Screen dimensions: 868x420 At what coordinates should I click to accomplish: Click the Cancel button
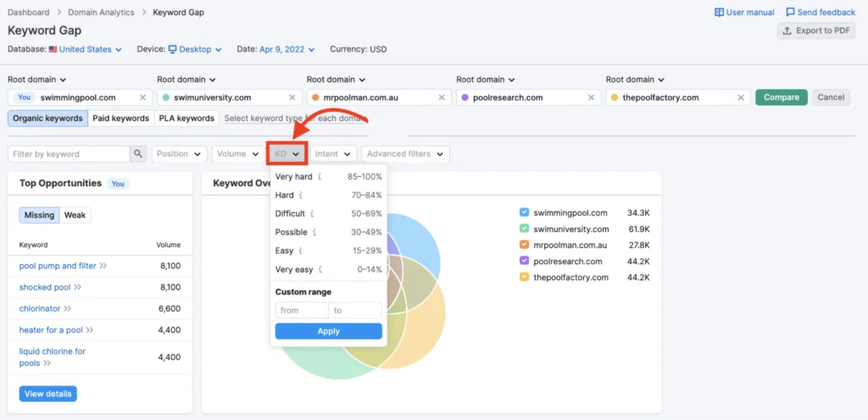831,97
